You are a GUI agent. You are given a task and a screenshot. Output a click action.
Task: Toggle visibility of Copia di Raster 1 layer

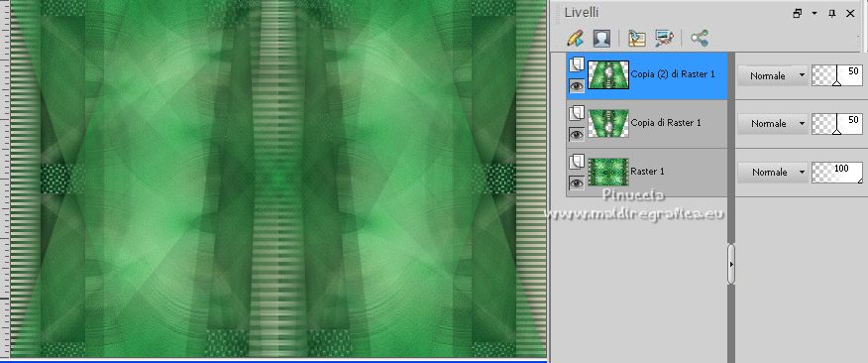click(x=577, y=134)
